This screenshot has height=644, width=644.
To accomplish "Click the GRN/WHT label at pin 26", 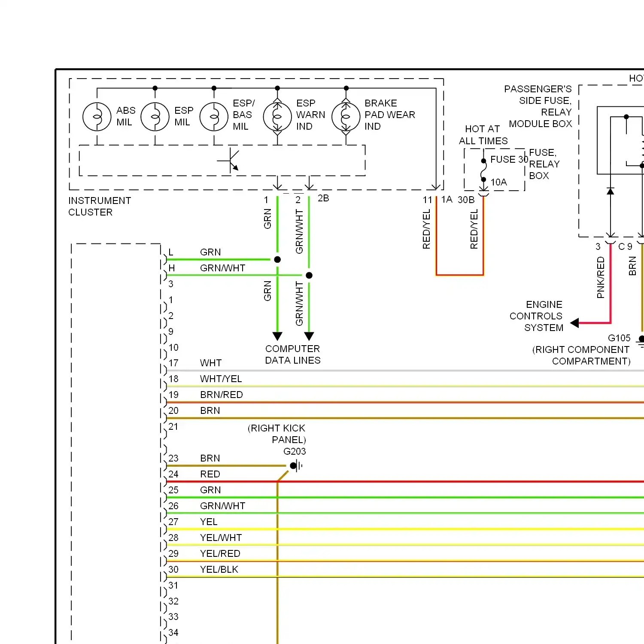I will point(222,506).
